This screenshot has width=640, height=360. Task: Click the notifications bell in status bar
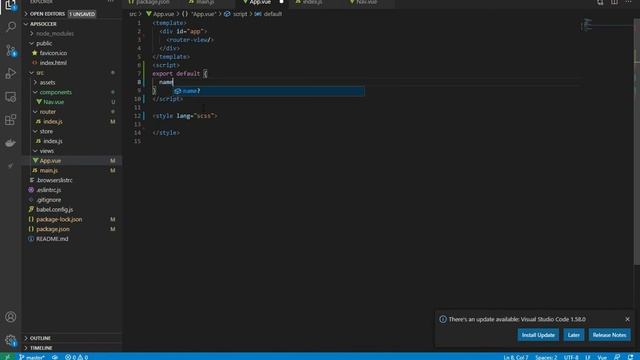coord(631,357)
